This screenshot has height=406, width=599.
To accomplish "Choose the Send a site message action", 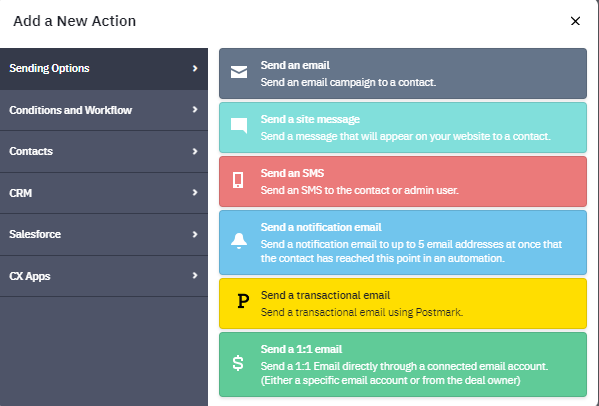I will 403,128.
